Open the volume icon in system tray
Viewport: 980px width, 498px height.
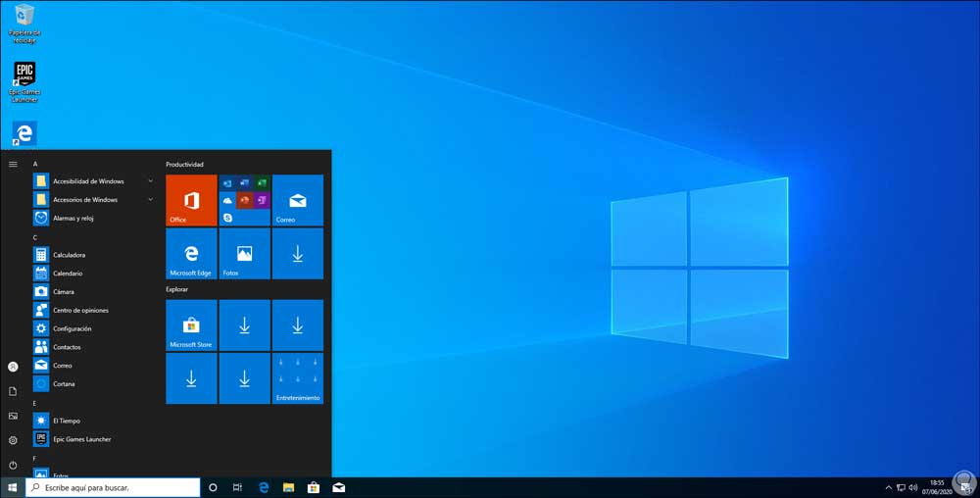pos(913,487)
